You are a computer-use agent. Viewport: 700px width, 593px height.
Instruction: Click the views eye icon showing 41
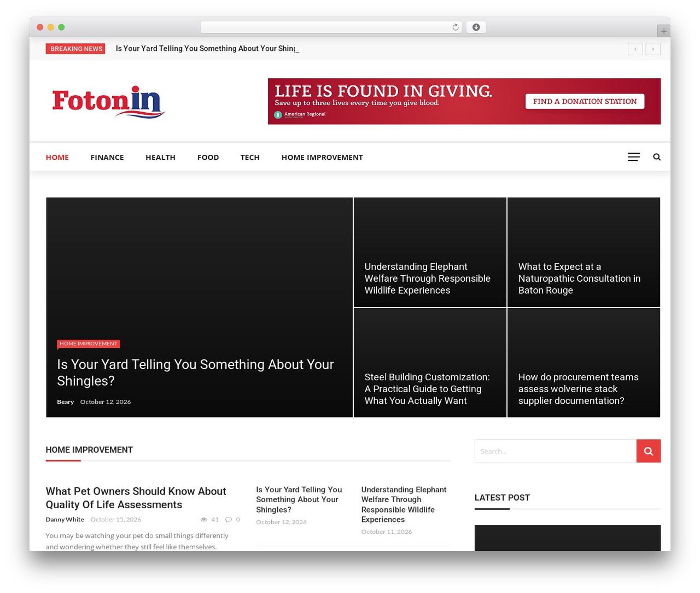point(203,520)
